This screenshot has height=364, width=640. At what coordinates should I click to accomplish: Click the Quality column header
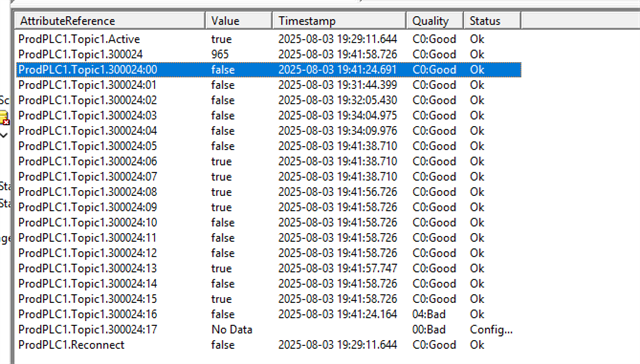(435, 21)
